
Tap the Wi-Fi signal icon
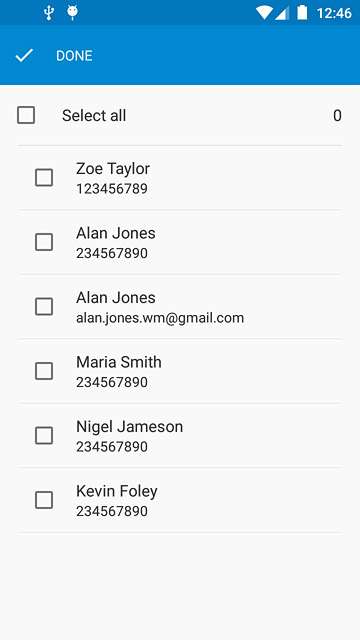pyautogui.click(x=264, y=13)
